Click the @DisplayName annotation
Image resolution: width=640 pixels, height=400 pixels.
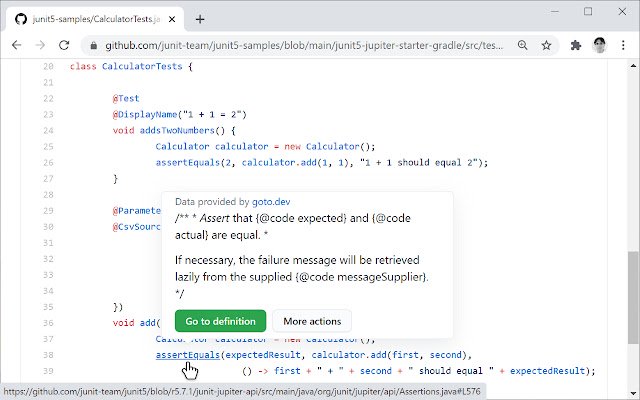[145, 115]
